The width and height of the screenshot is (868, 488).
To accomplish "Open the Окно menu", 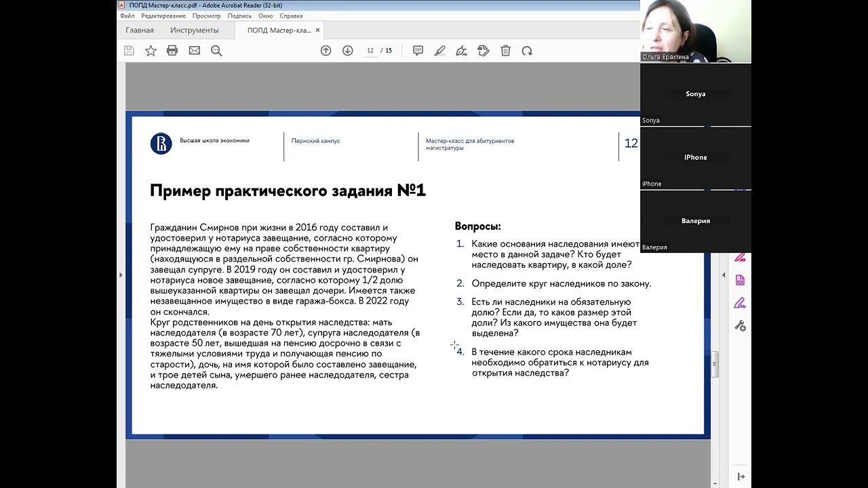I will tap(266, 16).
